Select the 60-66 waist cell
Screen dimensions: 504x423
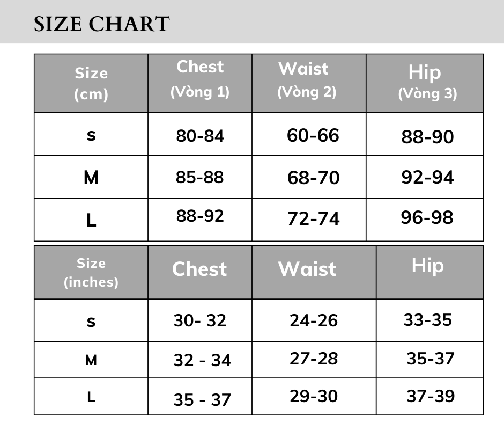[x=313, y=135]
